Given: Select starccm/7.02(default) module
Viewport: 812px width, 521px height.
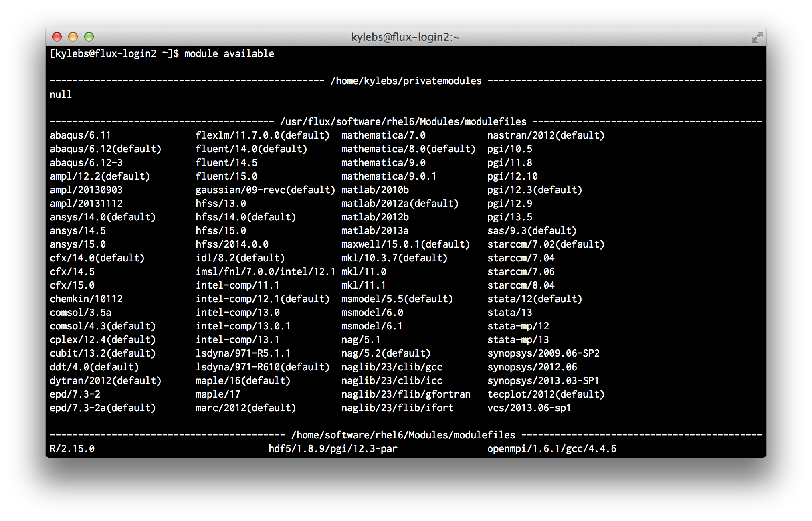Looking at the screenshot, I should [x=546, y=244].
